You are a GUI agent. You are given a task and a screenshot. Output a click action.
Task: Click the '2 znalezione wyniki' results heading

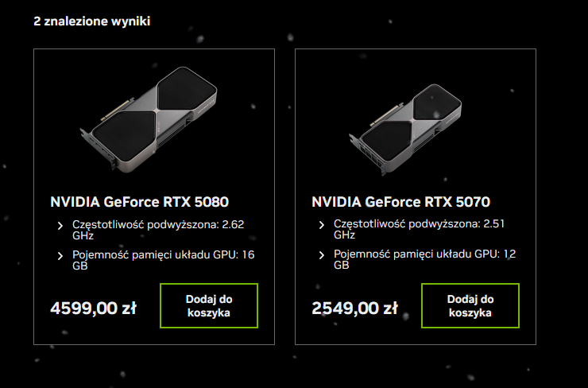[91, 21]
